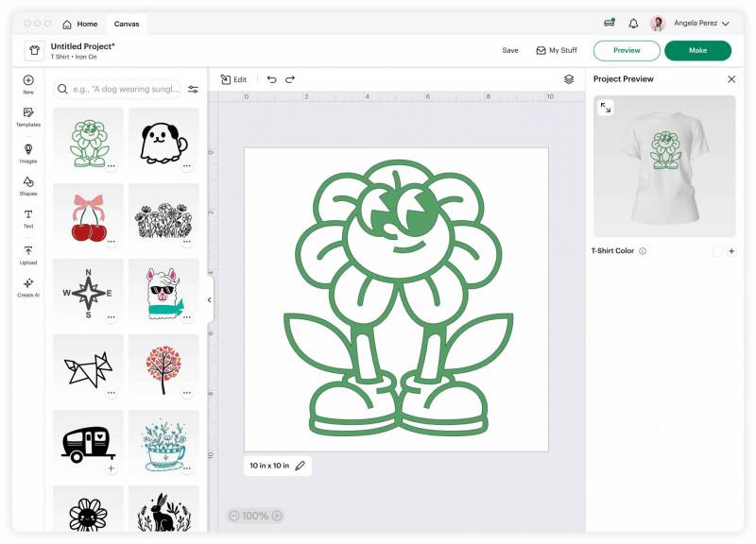
Task: Open the Angela Perez account dropdown
Action: point(726,24)
